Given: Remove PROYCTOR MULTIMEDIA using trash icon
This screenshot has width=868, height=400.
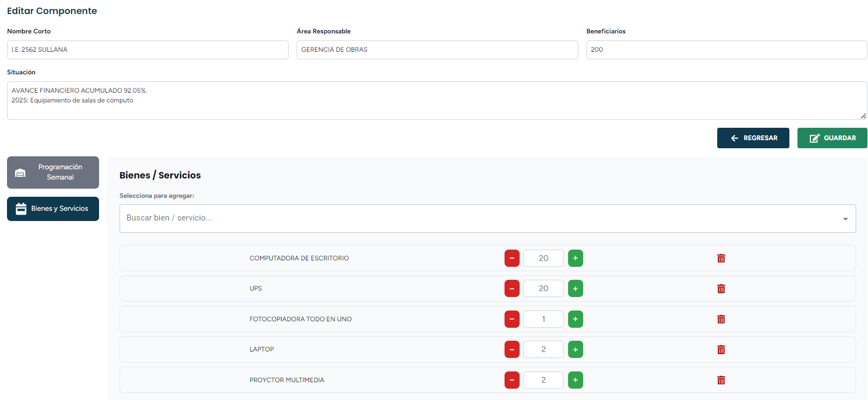Looking at the screenshot, I should coord(721,380).
